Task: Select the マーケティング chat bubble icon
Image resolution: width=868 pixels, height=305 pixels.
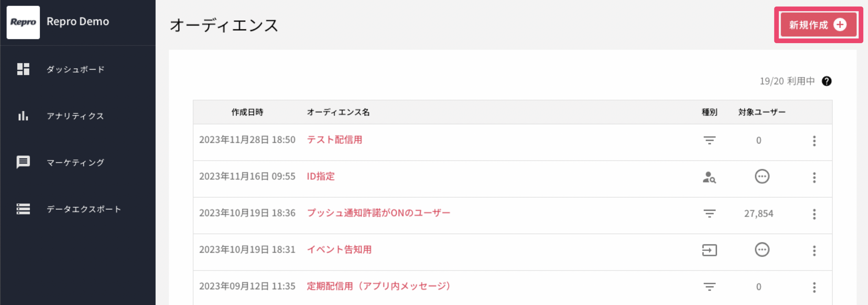Action: coord(23,162)
